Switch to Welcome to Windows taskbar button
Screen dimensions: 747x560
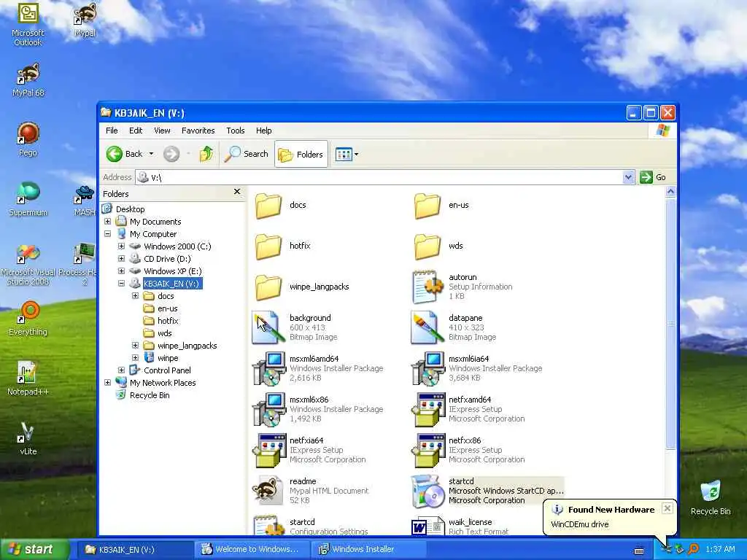pyautogui.click(x=252, y=549)
